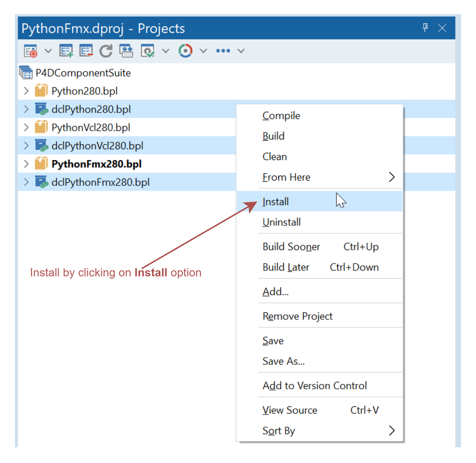The height and width of the screenshot is (463, 476).
Task: Choose View Source from the context menu
Action: pos(320,410)
